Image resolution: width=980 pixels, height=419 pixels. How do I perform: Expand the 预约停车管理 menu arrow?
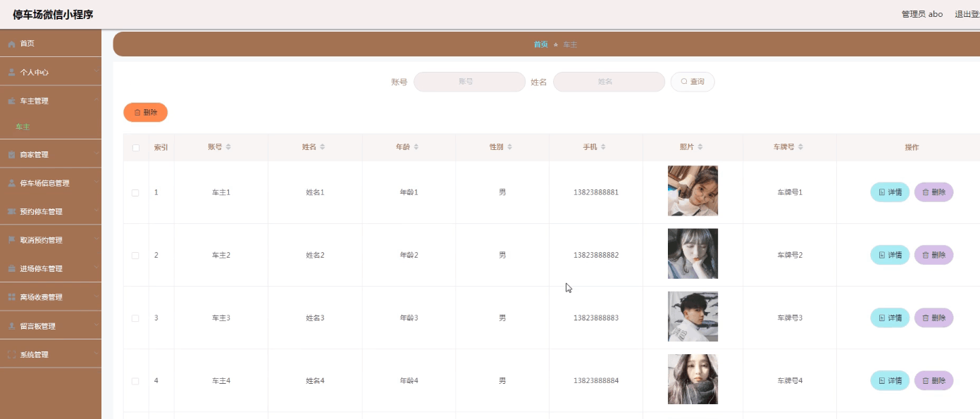96,211
